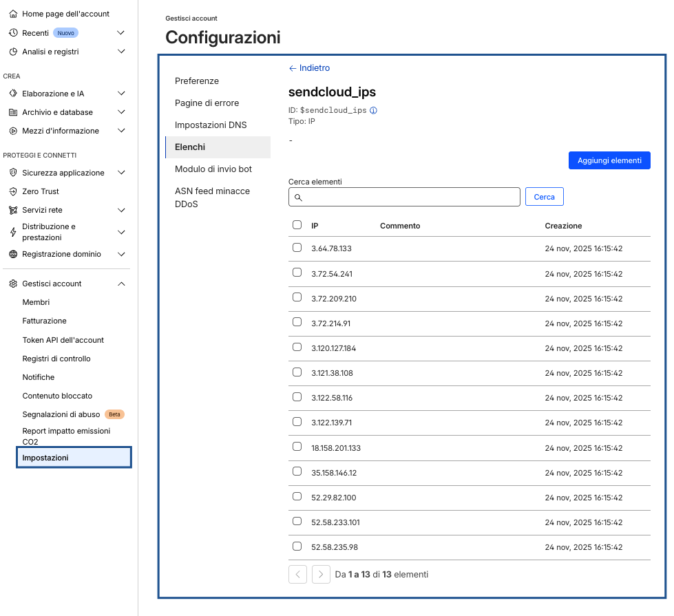This screenshot has width=674, height=616.
Task: Click the Registrazione dominio globe icon
Action: pyautogui.click(x=13, y=254)
